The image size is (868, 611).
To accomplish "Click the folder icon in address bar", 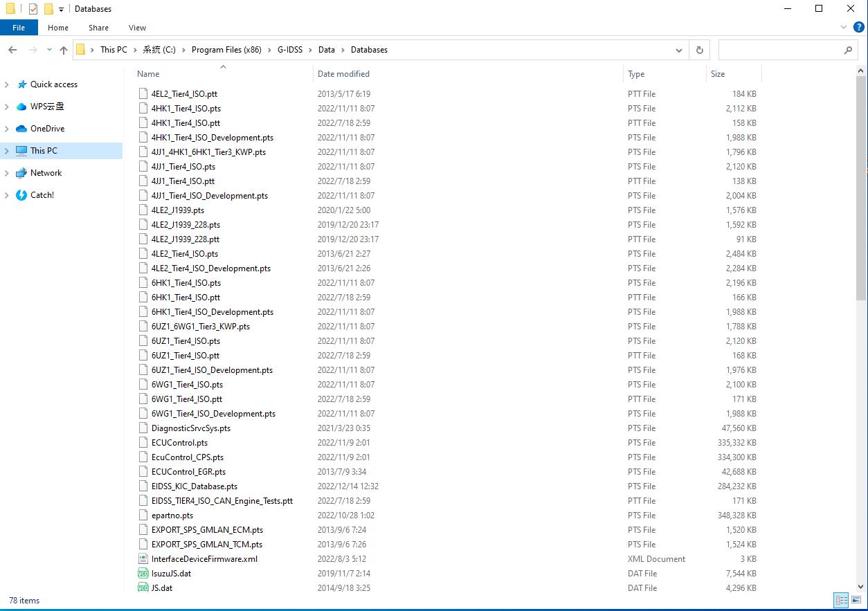I will [x=81, y=50].
